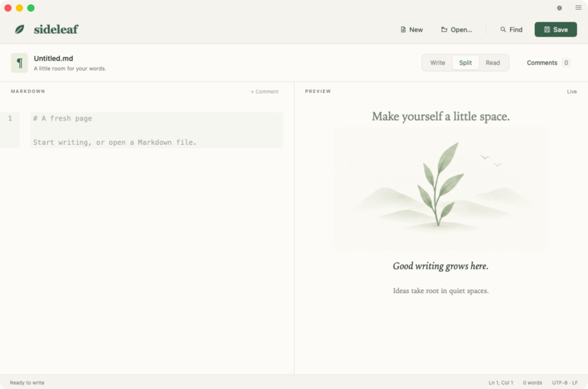The image size is (588, 389).
Task: Click the '0 words' status entry
Action: click(532, 382)
